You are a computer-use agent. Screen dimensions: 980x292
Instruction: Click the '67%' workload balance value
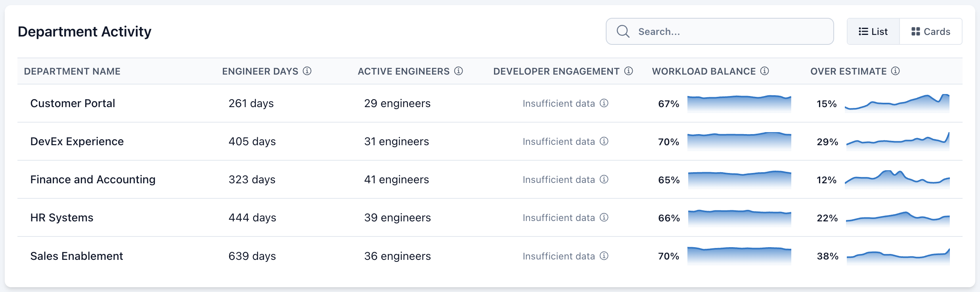(x=669, y=104)
